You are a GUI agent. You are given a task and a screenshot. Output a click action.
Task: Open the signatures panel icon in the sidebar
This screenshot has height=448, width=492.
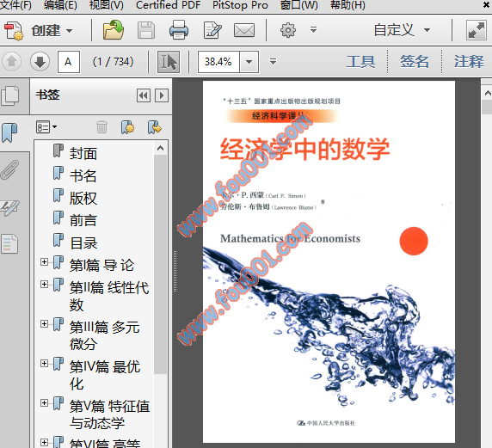pos(9,207)
